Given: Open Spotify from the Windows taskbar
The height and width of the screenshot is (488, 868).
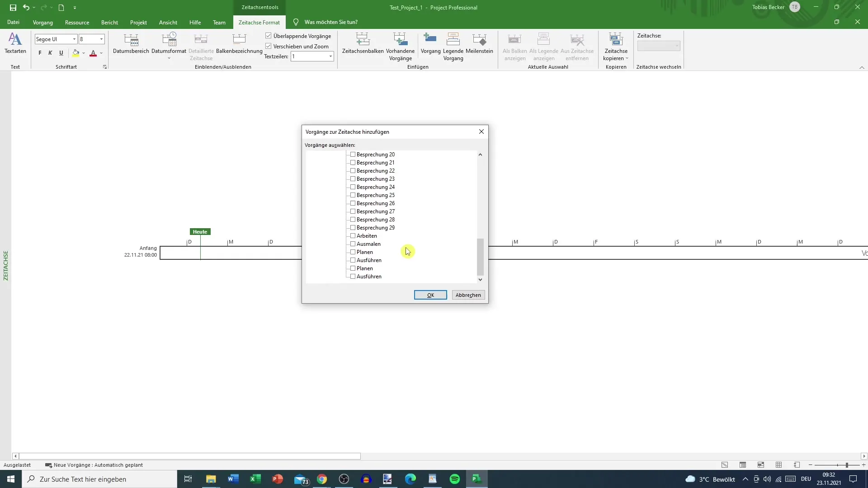Looking at the screenshot, I should [455, 479].
